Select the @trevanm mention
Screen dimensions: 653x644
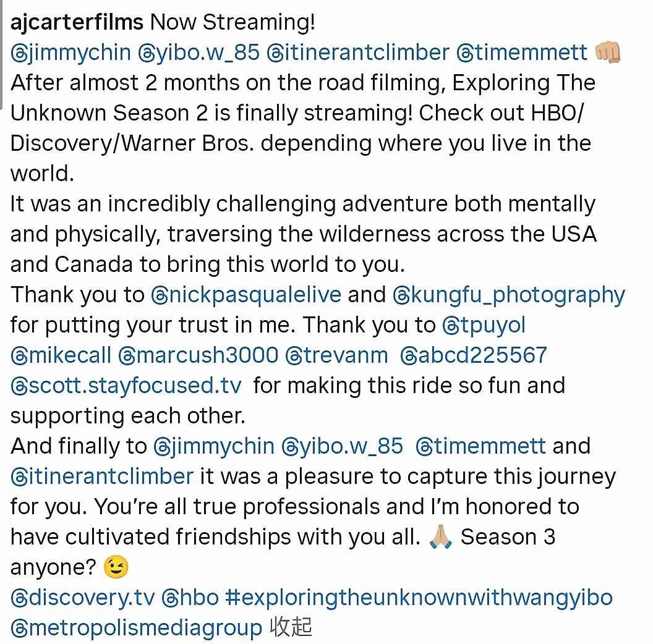pos(336,355)
